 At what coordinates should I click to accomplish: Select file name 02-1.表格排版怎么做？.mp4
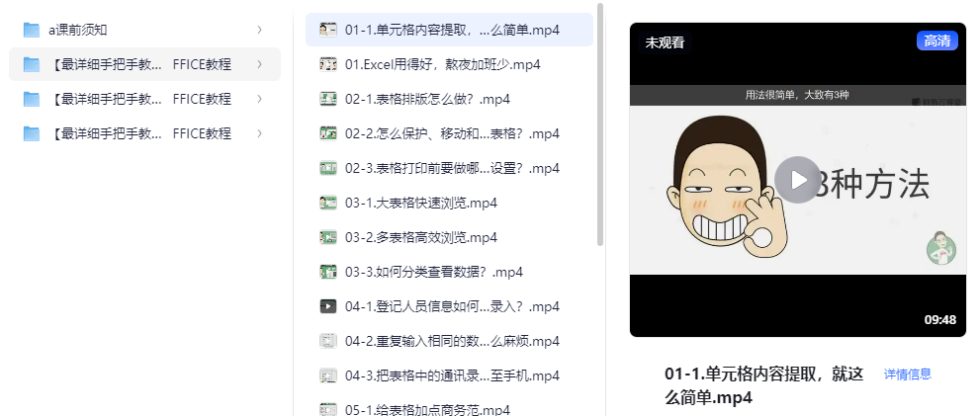pos(427,99)
